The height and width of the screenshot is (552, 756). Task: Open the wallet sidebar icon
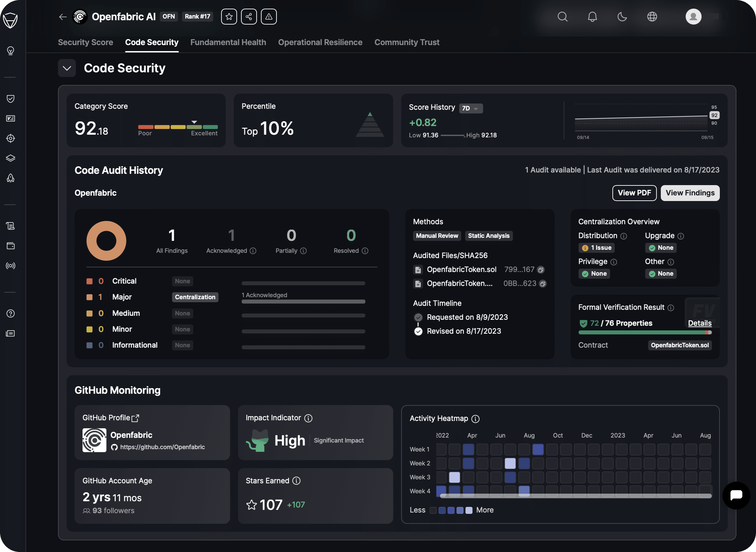coord(11,246)
